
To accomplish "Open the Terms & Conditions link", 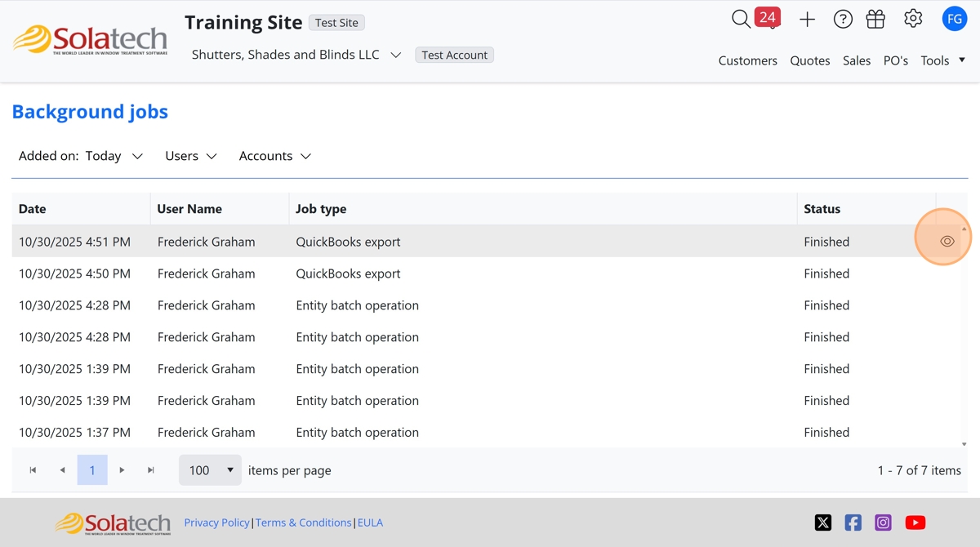I will [303, 523].
